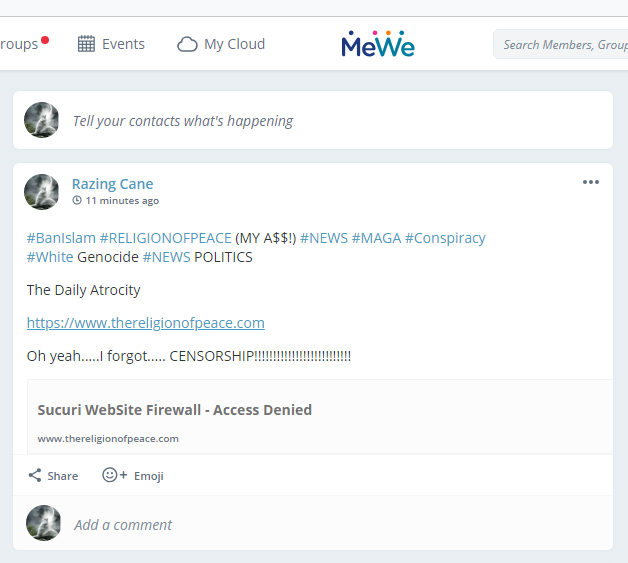Viewport: 628px width, 563px height.
Task: Open the #Conspiracy hashtag
Action: coord(445,238)
